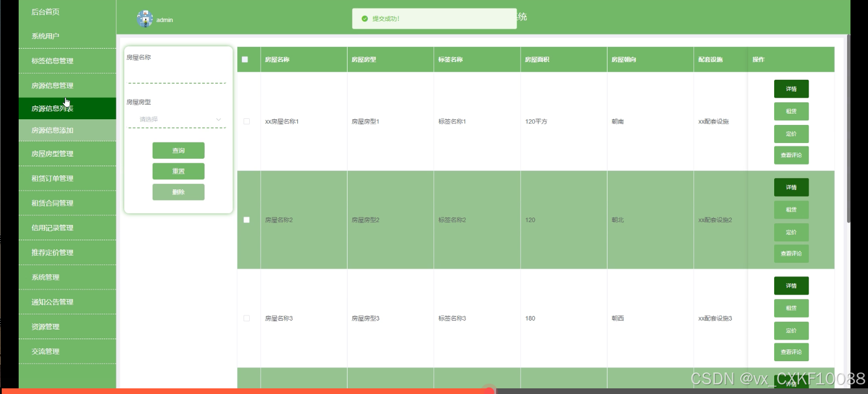The image size is (868, 394).
Task: Open 通知公告管理 sidebar menu
Action: coord(67,302)
